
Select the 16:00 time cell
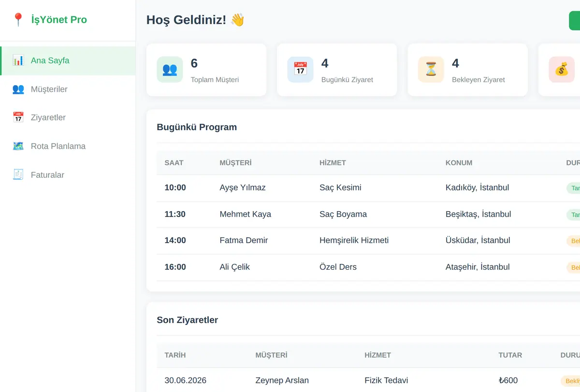click(x=175, y=267)
